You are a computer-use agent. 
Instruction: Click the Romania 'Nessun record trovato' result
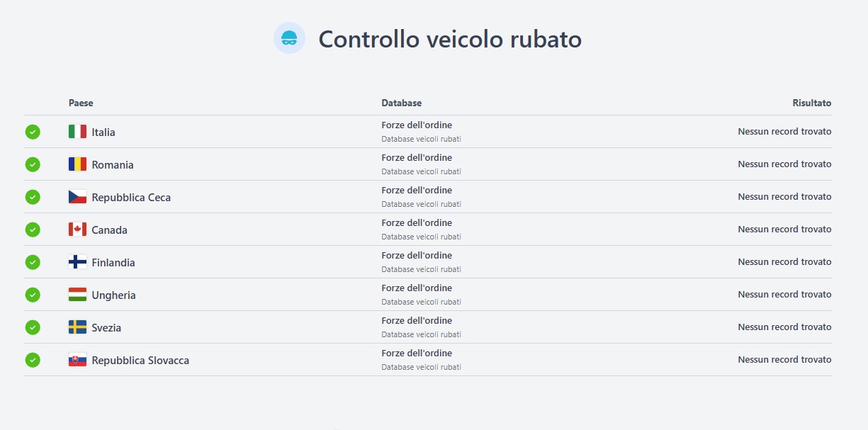click(x=784, y=164)
